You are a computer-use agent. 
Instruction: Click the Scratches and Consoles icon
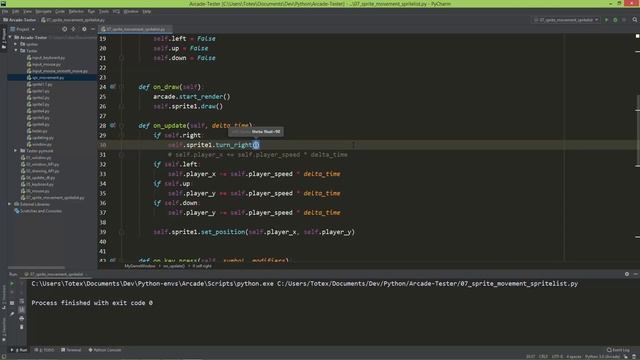(x=17, y=211)
